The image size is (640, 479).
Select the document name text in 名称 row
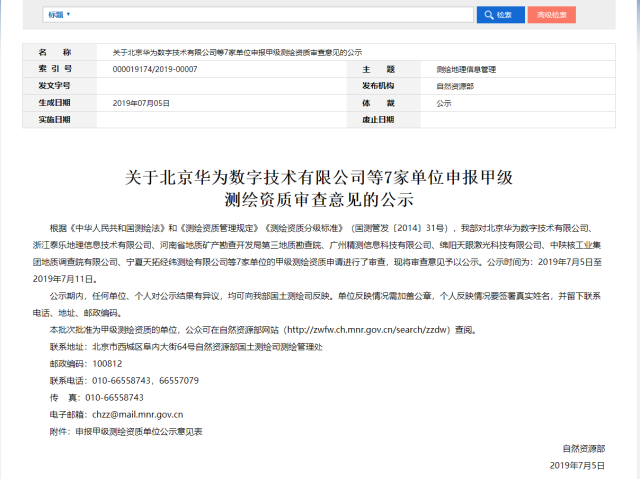coord(237,52)
